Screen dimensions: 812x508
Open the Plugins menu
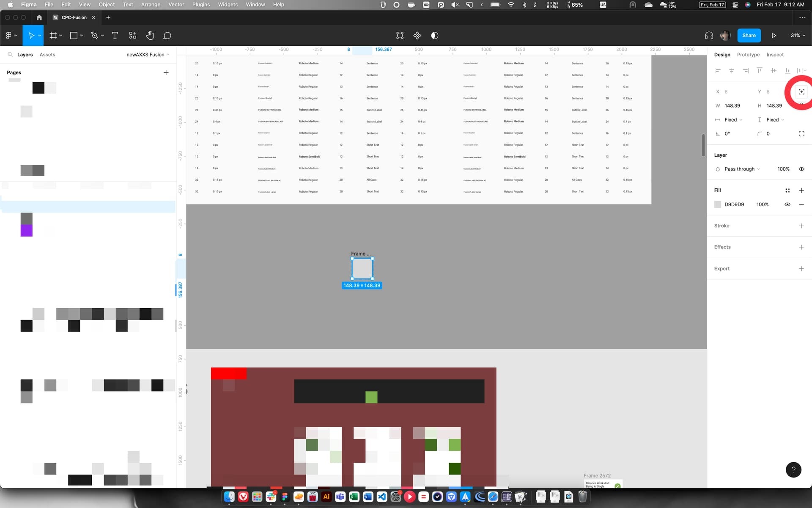(201, 5)
